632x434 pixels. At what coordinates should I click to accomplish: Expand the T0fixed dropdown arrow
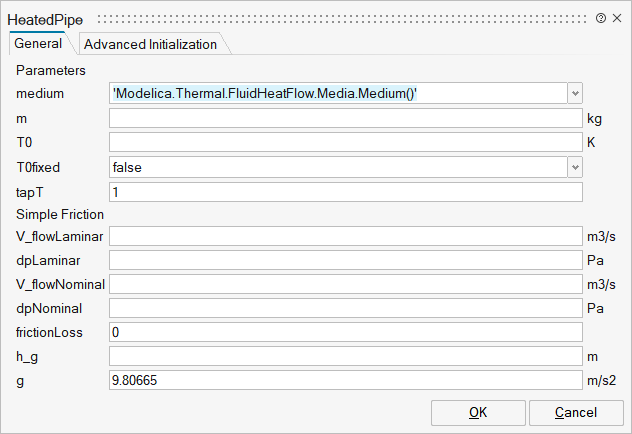click(575, 167)
